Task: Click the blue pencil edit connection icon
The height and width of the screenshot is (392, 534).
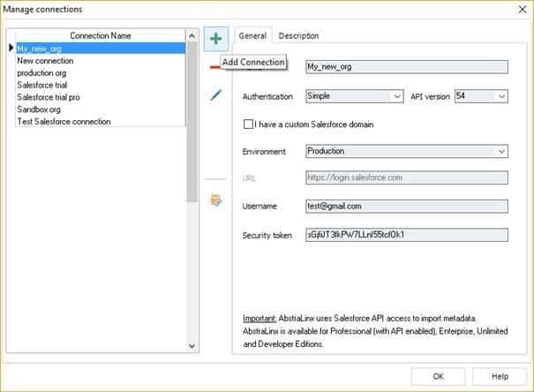Action: point(216,95)
